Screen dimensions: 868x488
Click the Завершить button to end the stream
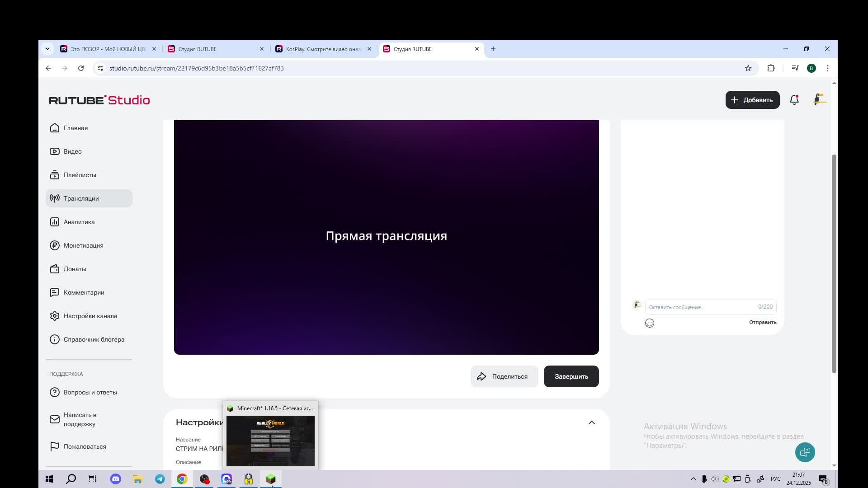tap(571, 376)
